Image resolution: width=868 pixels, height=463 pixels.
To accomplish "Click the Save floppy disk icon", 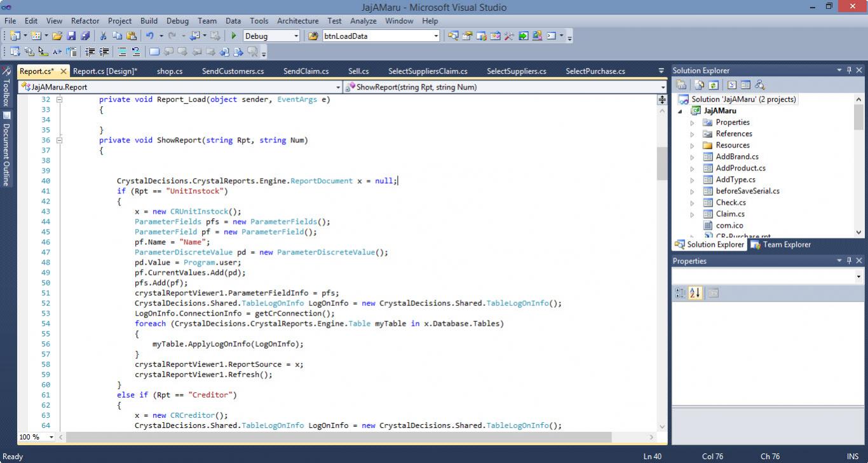I will point(71,36).
